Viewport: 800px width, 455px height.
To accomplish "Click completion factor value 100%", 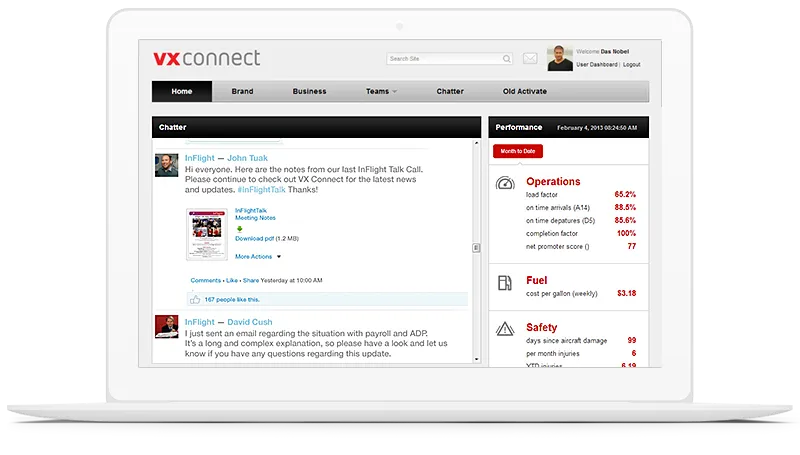I will (x=627, y=234).
